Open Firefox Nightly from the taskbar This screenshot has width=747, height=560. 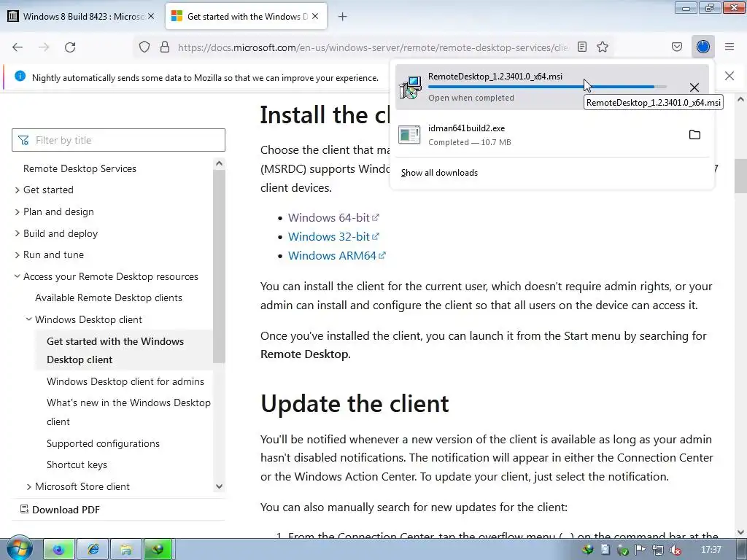click(59, 550)
